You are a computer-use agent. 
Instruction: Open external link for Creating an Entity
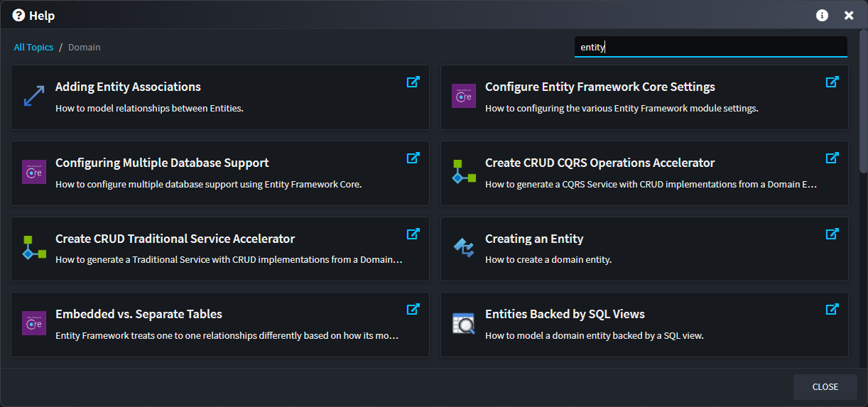click(832, 234)
